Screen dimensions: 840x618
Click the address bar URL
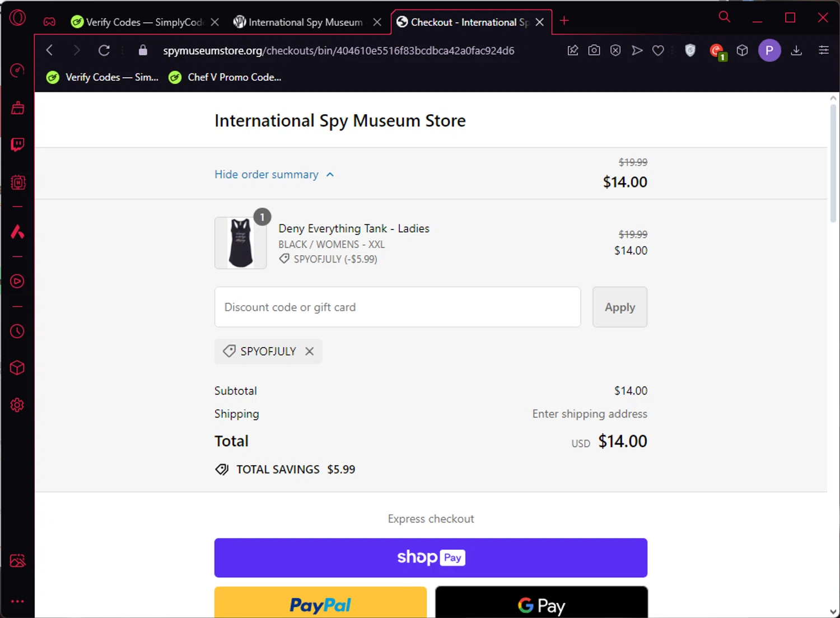338,50
